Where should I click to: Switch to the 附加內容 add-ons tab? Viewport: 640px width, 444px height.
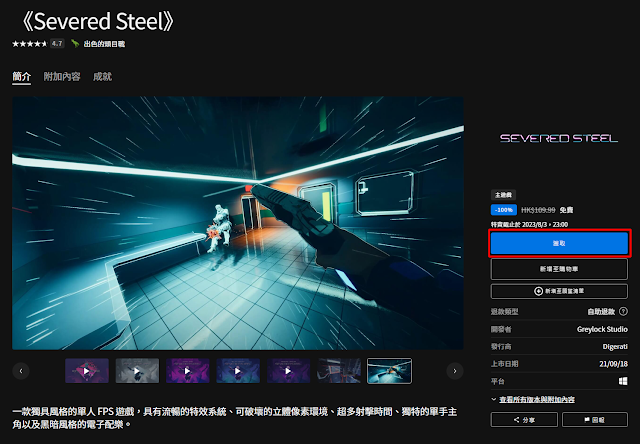(62, 77)
